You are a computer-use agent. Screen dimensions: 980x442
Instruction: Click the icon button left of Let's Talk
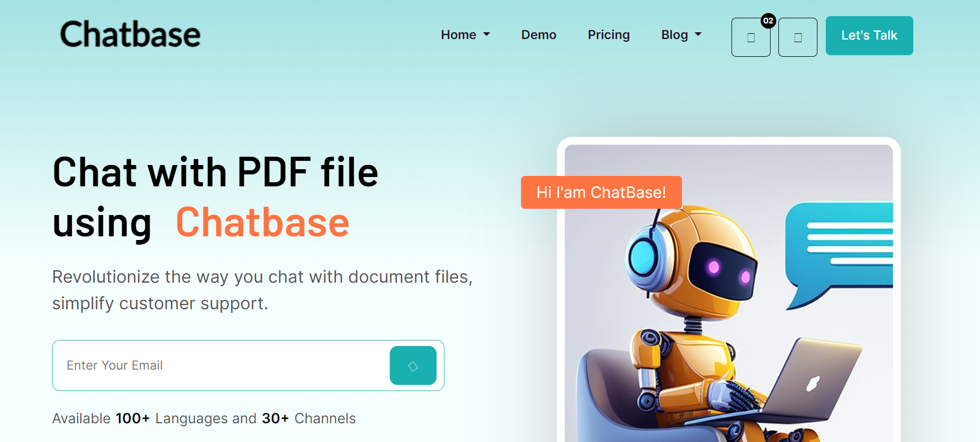(x=798, y=37)
